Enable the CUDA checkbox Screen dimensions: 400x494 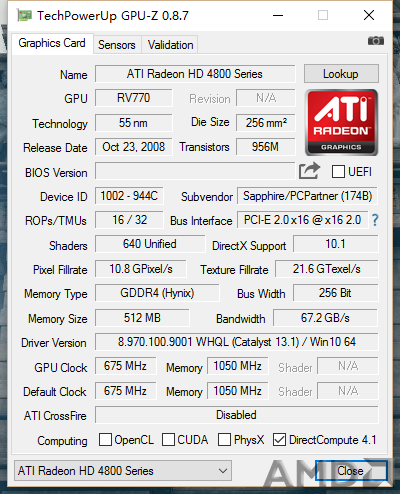pyautogui.click(x=168, y=440)
